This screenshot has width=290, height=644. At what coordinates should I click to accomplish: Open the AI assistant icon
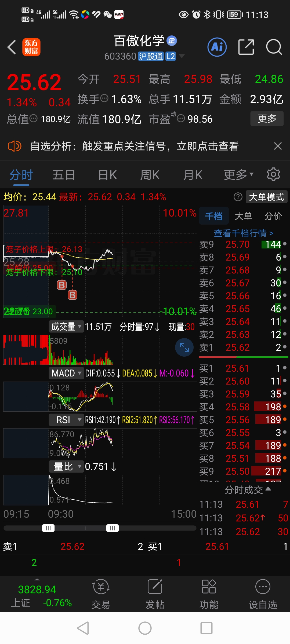click(x=217, y=47)
